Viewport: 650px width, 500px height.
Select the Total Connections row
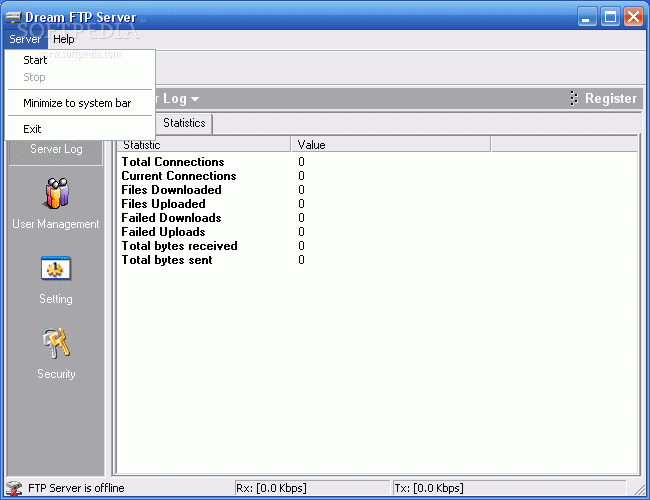(x=377, y=162)
